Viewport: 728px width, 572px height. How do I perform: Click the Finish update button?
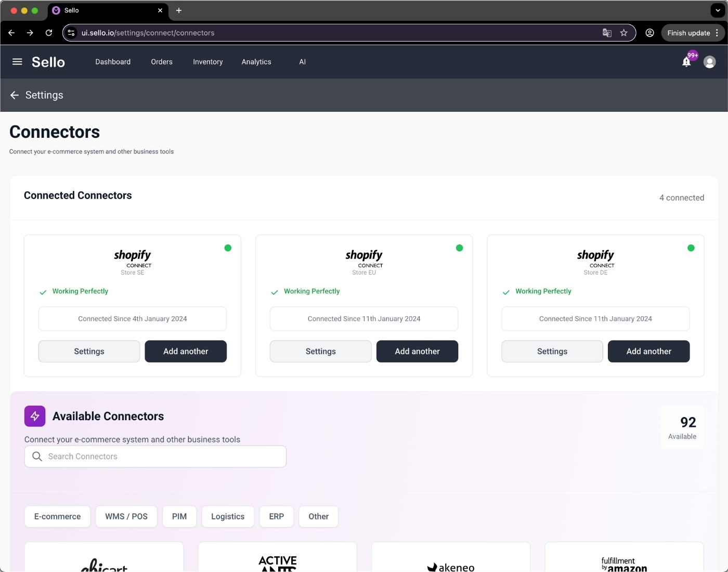[x=689, y=32]
